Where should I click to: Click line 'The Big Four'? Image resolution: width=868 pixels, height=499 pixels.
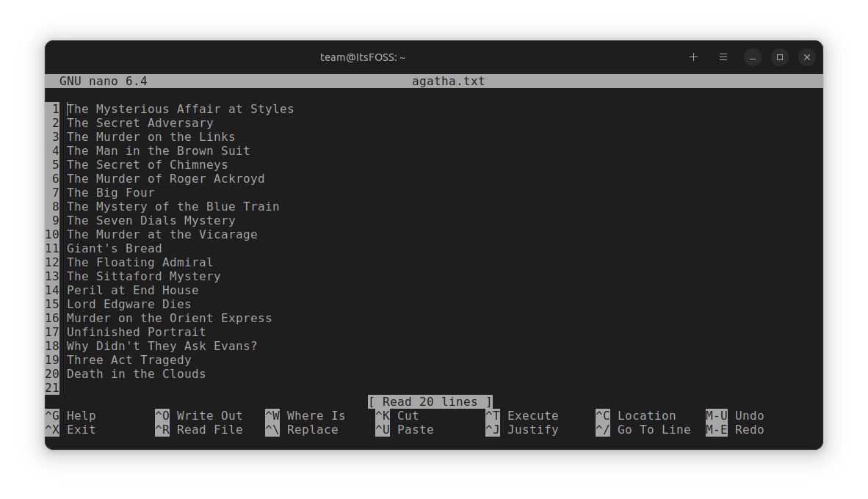[x=111, y=192]
